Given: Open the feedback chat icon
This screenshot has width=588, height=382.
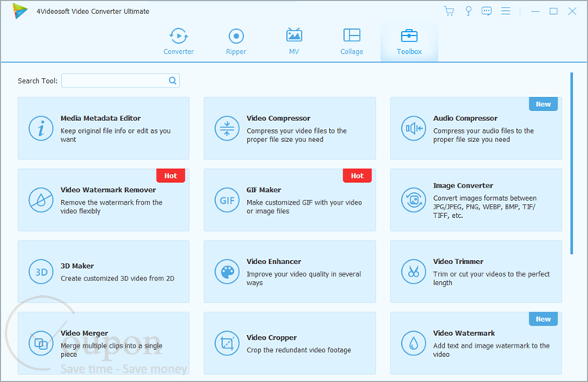Looking at the screenshot, I should pyautogui.click(x=487, y=11).
